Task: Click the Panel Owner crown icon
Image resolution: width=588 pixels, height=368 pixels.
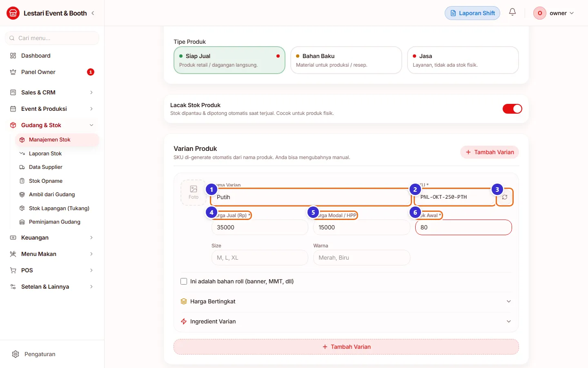Action: 13,72
